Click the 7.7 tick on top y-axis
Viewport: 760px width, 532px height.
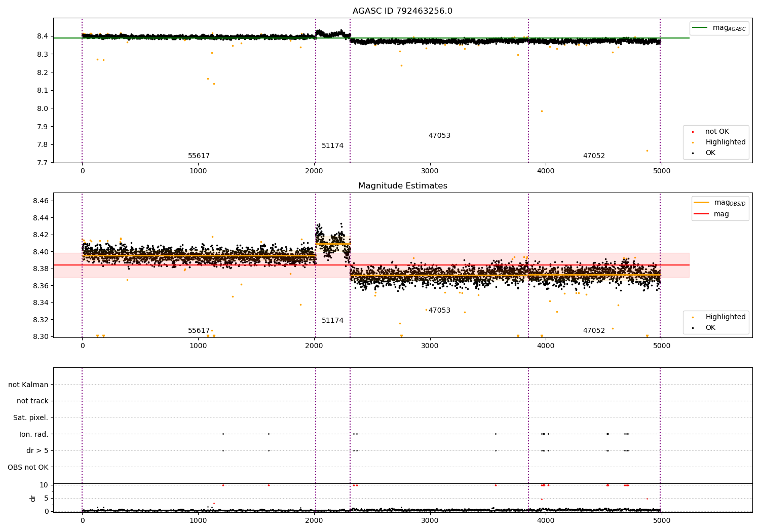point(43,163)
